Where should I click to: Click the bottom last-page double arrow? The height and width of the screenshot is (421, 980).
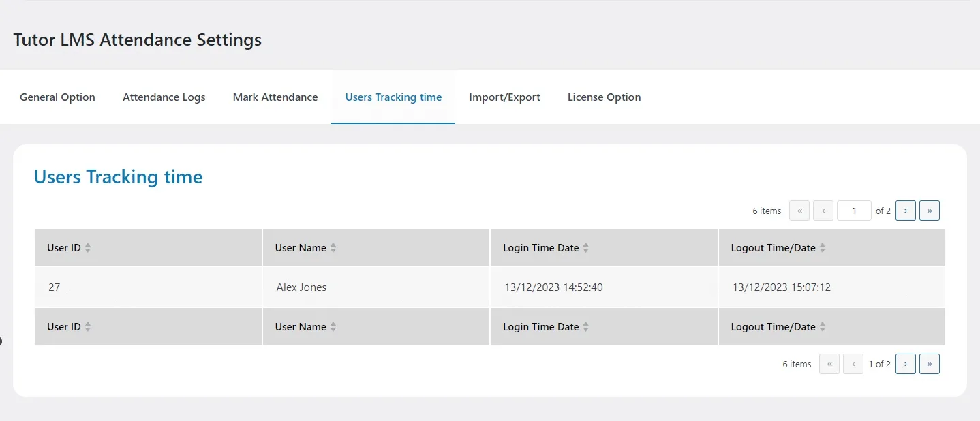click(x=929, y=364)
